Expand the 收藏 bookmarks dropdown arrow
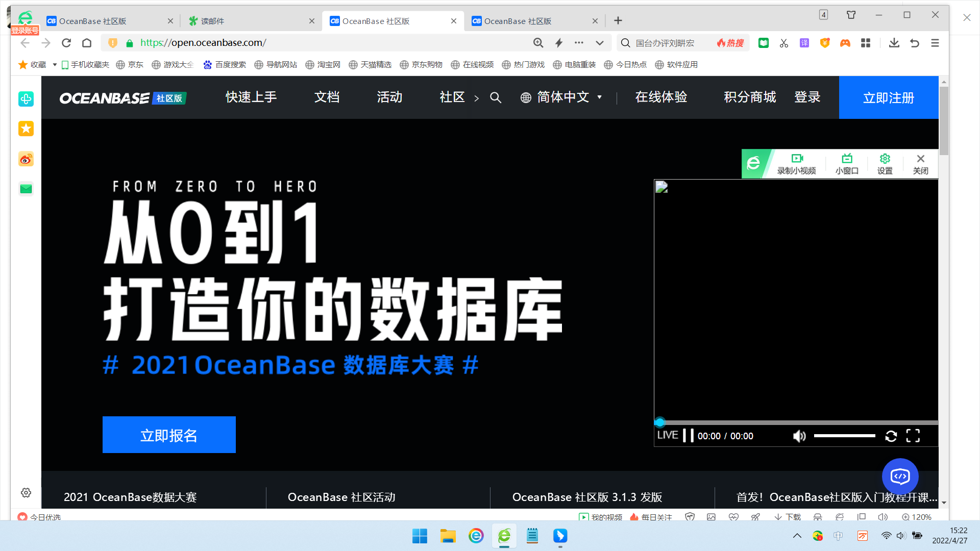 pyautogui.click(x=55, y=65)
